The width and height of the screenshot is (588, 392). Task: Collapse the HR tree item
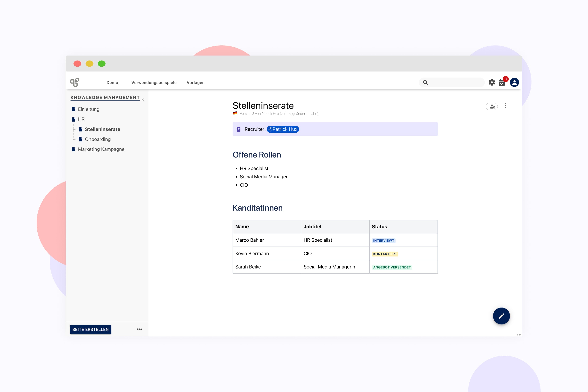pyautogui.click(x=73, y=119)
